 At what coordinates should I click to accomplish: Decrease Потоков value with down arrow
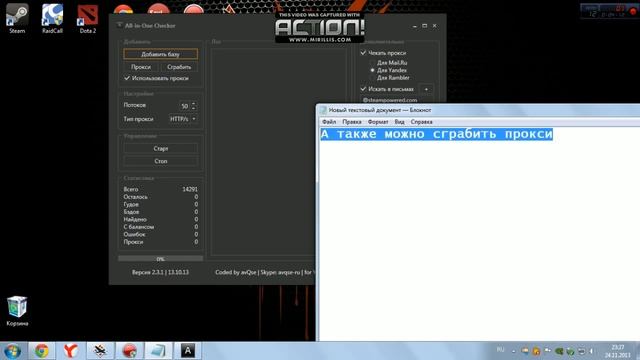pyautogui.click(x=193, y=108)
